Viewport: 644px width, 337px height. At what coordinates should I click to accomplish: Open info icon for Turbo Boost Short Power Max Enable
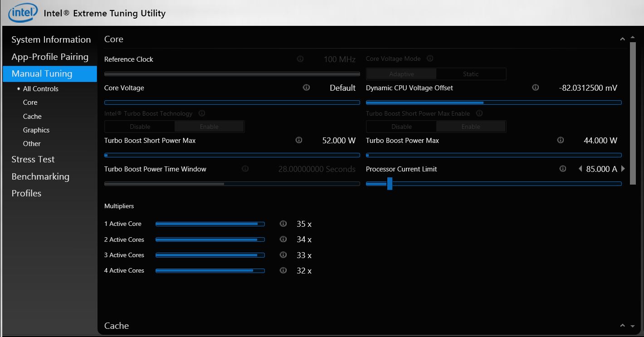pos(479,113)
